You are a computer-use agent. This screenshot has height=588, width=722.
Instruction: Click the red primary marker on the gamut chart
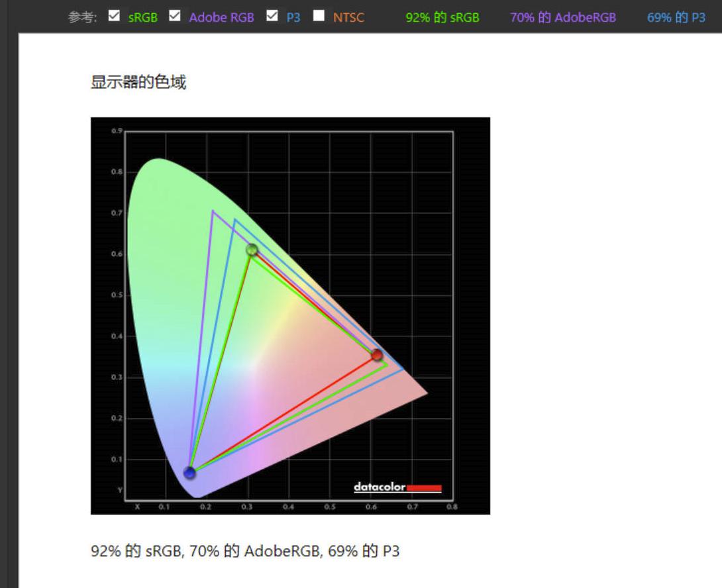click(376, 356)
